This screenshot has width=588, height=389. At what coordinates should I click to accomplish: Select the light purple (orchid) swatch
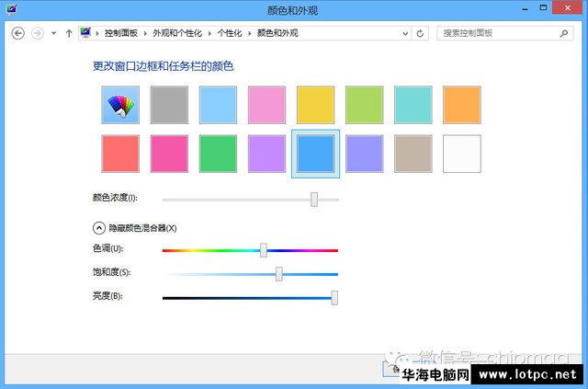point(266,154)
